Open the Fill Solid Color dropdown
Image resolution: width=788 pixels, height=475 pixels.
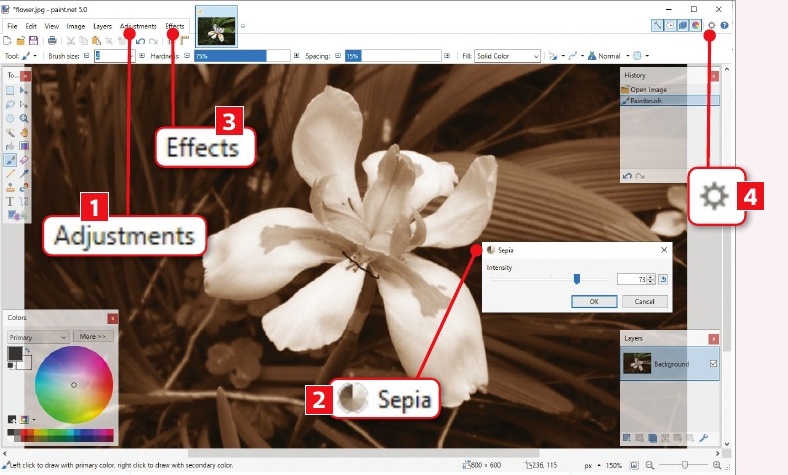coord(507,56)
